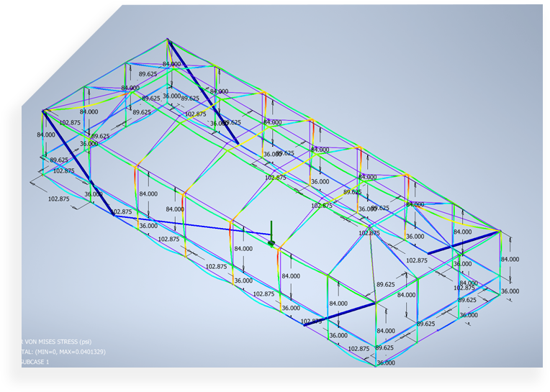550x392 pixels.
Task: Click the topmost roof peak node
Action: 168,40
